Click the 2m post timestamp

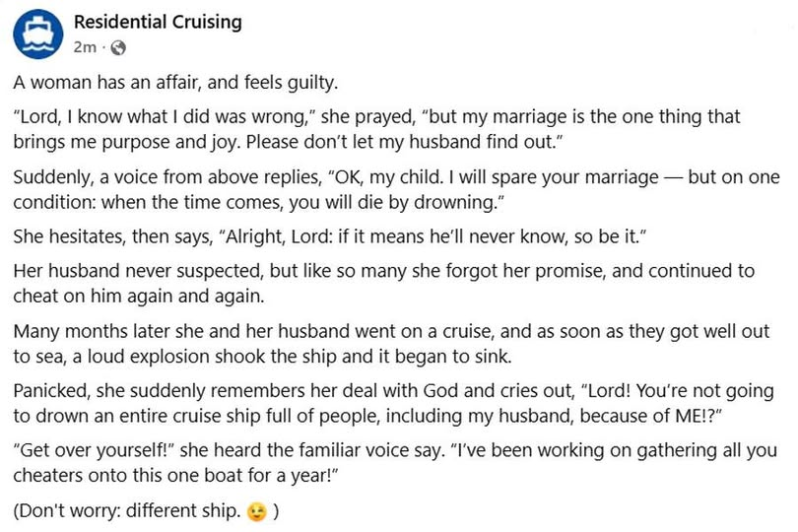pyautogui.click(x=85, y=47)
